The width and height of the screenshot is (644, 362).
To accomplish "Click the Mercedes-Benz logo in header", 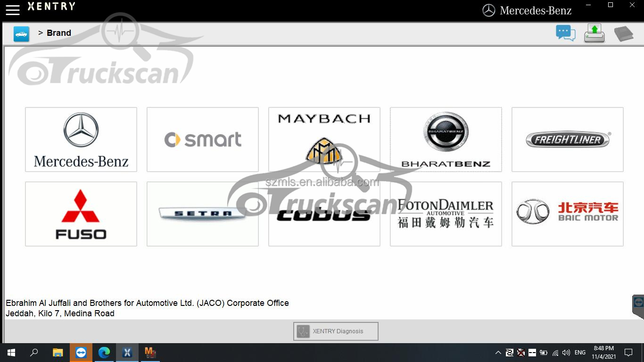I will 527,10.
